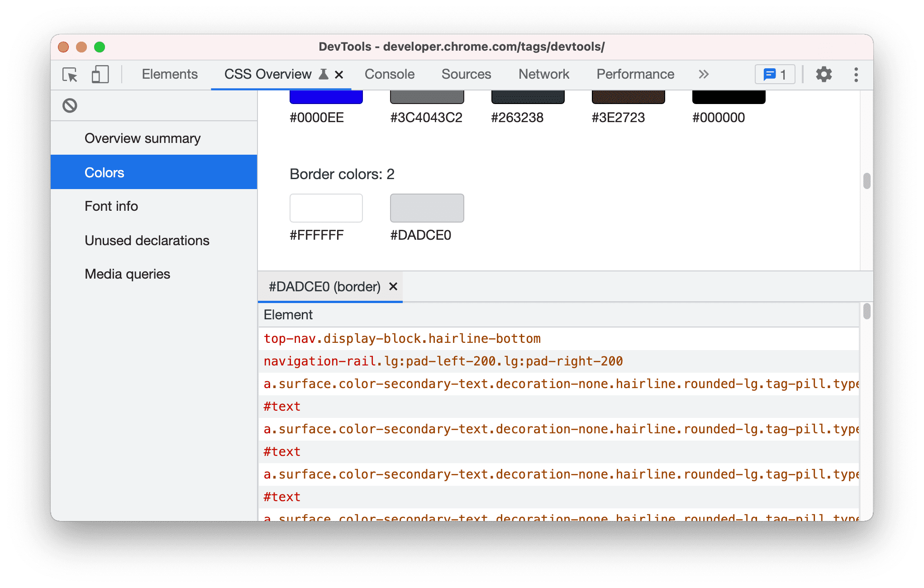The height and width of the screenshot is (588, 924).
Task: Open the Font info section
Action: 110,206
